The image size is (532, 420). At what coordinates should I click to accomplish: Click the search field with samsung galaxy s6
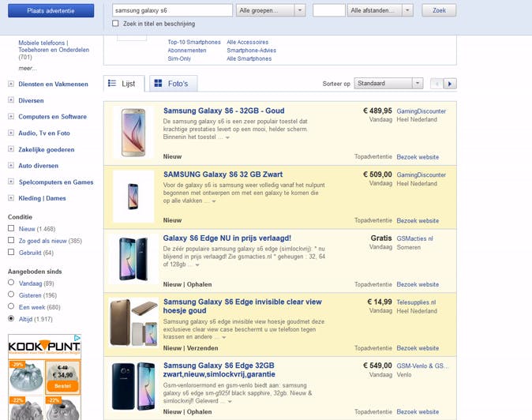tap(172, 10)
